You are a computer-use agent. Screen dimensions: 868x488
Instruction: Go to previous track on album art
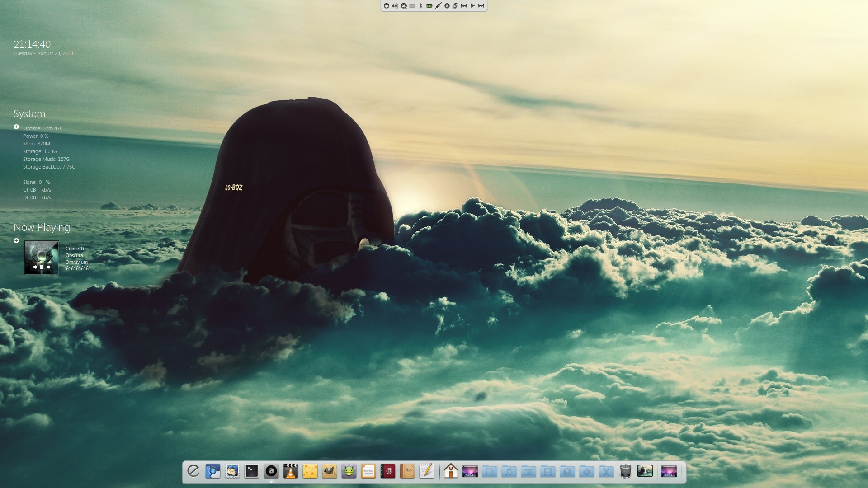pyautogui.click(x=34, y=267)
